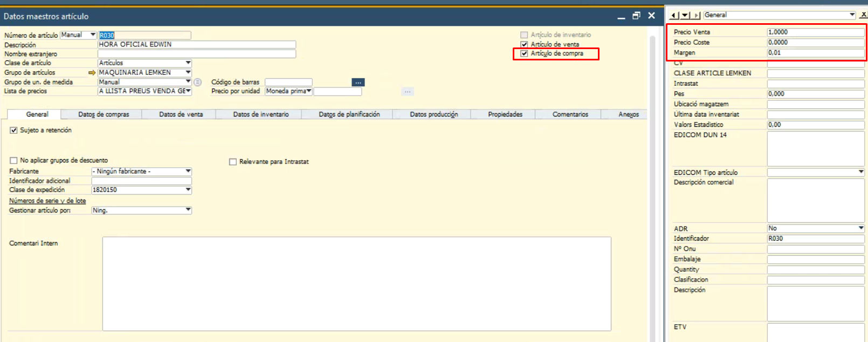Open Moneda prima currency dropdown
Viewport: 868px width, 342px height.
pyautogui.click(x=309, y=91)
